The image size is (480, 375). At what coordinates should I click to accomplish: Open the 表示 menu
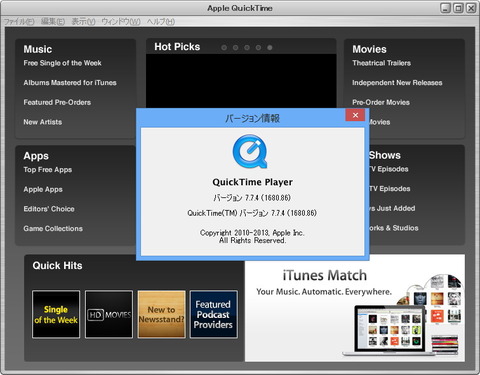[x=83, y=22]
